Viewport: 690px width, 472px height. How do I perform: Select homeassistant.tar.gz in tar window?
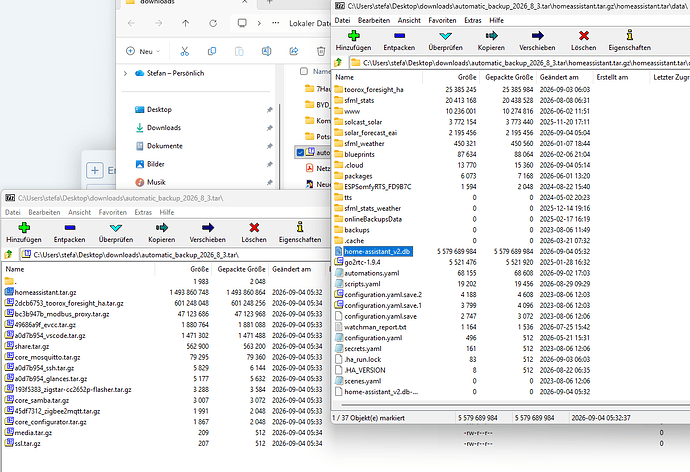[x=45, y=293]
